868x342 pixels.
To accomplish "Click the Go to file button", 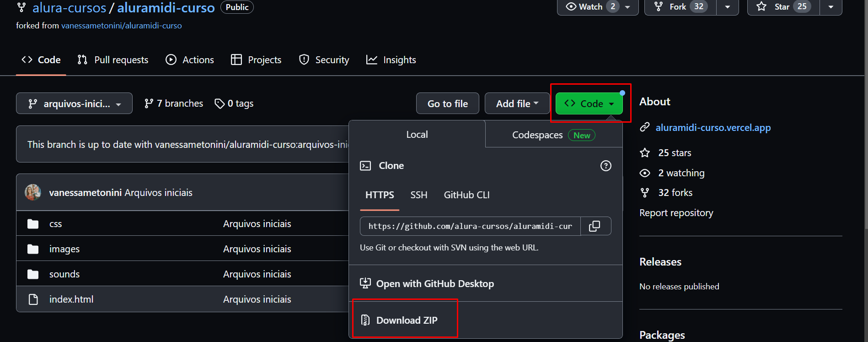I will click(448, 103).
